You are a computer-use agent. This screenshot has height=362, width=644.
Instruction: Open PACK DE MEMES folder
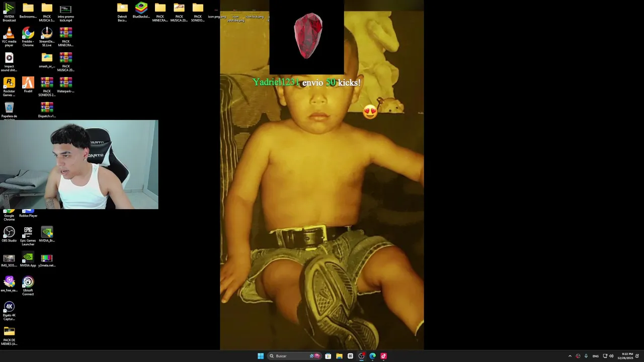pyautogui.click(x=9, y=336)
